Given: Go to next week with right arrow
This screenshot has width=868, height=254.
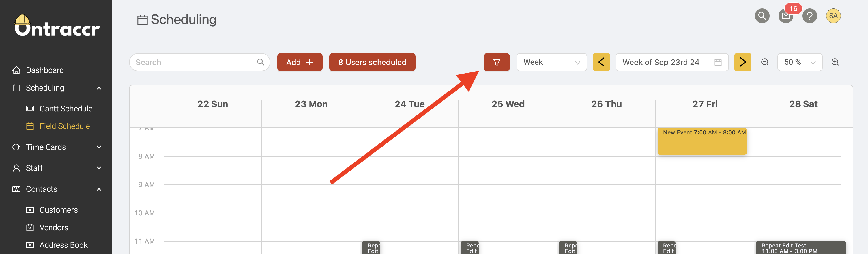Looking at the screenshot, I should 743,62.
